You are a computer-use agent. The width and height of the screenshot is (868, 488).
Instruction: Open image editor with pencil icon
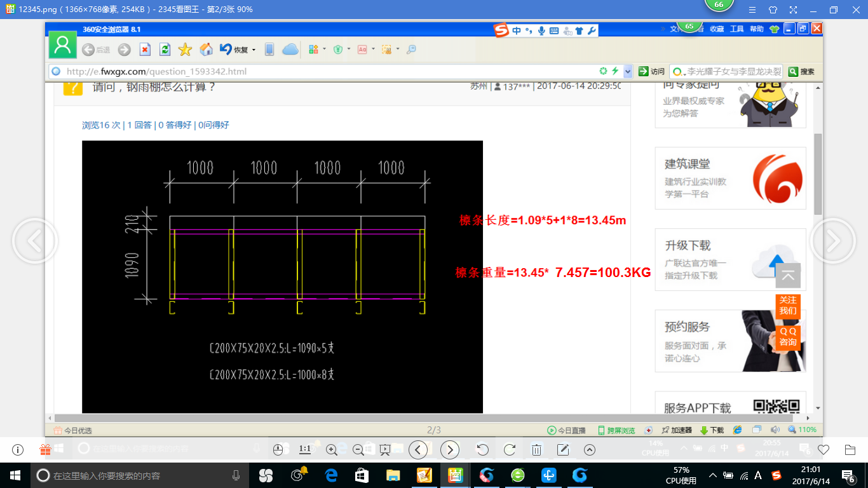[x=563, y=450]
